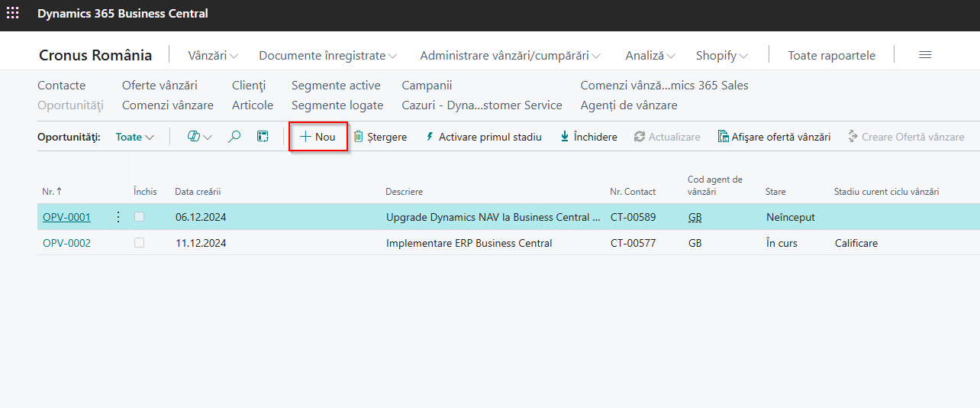Screen dimensions: 980x408
Task: Click GB agent code in OPV-0001 row
Action: click(x=695, y=217)
